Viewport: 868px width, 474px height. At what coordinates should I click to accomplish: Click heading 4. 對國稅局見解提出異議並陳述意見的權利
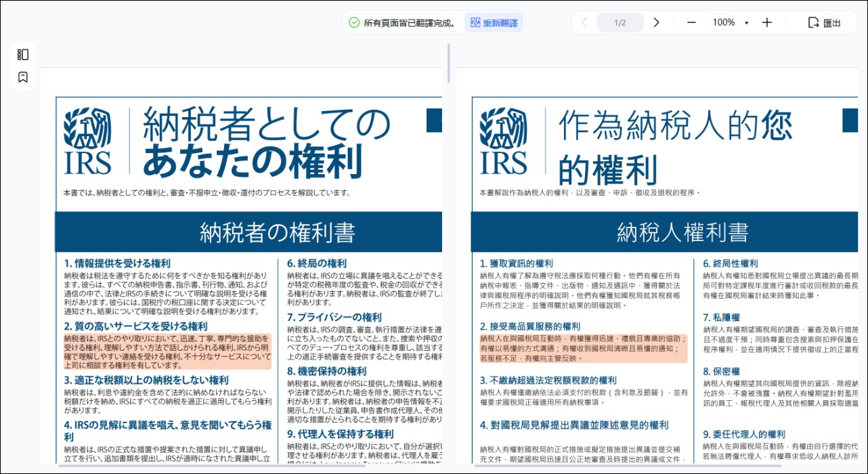click(574, 425)
